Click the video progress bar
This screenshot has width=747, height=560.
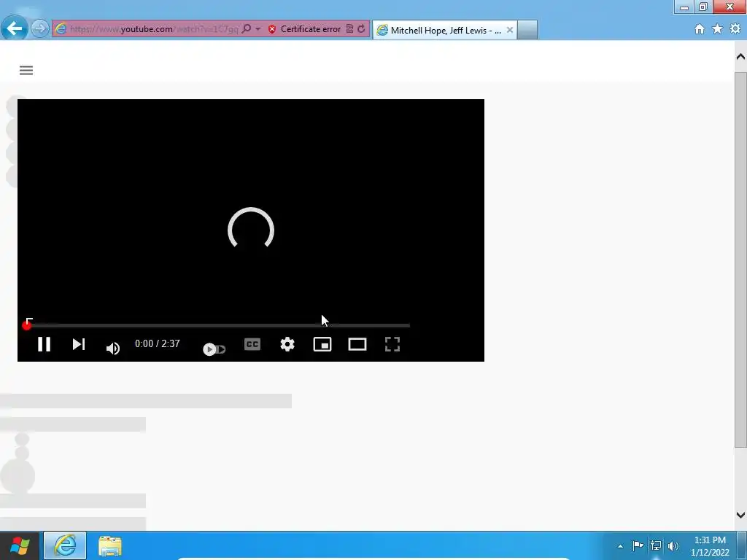click(218, 325)
